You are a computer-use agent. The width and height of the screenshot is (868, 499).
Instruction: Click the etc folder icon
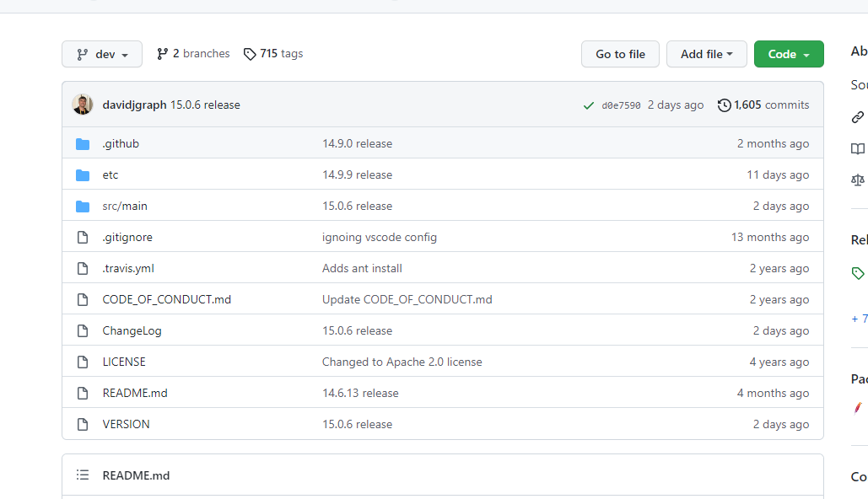[83, 174]
